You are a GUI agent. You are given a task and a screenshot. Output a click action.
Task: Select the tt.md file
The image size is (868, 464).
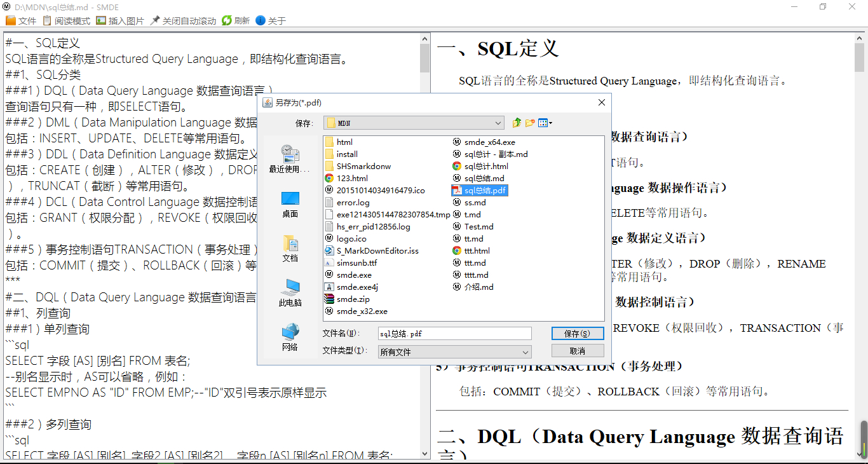(x=468, y=238)
